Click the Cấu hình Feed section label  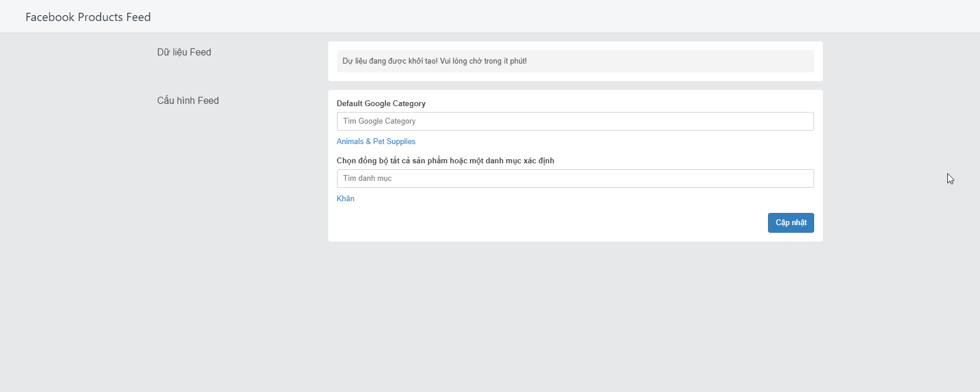tap(188, 101)
